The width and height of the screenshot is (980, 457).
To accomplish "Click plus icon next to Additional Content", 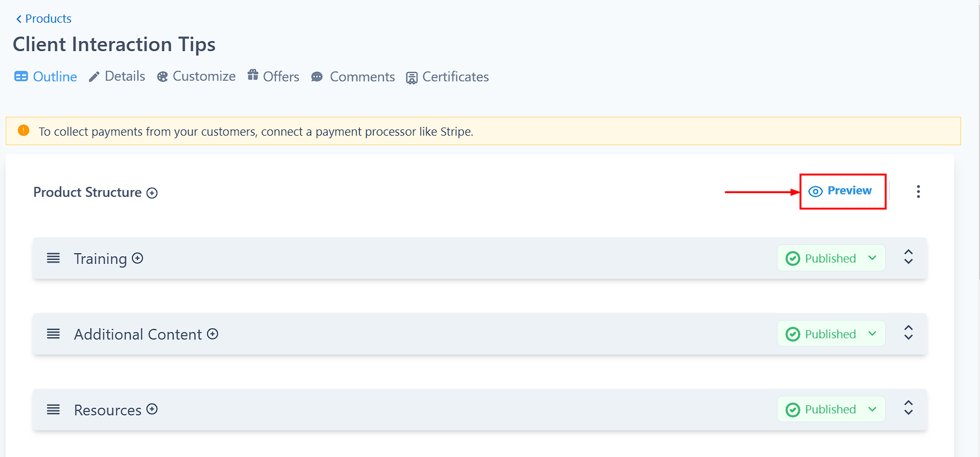I will 213,334.
